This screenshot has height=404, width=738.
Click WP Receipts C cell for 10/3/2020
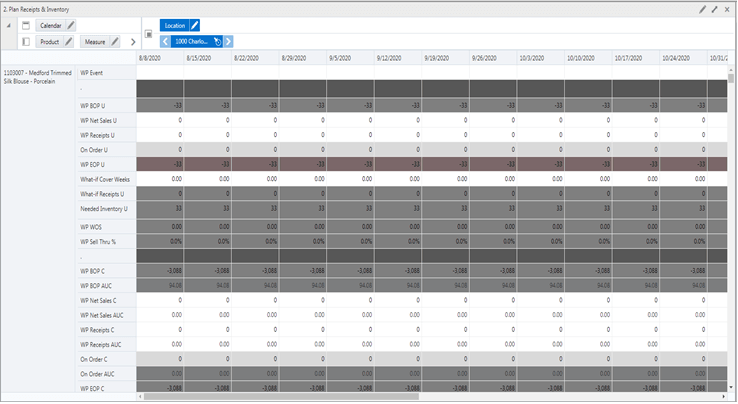(x=540, y=330)
